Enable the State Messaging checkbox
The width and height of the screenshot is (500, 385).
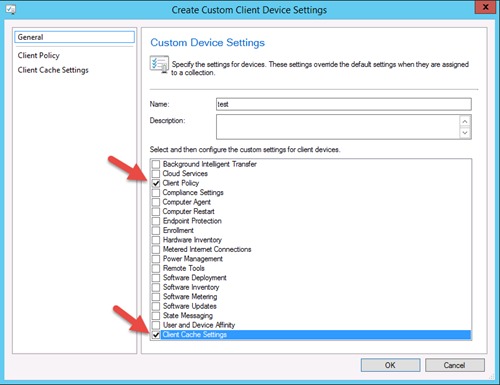[x=156, y=316]
